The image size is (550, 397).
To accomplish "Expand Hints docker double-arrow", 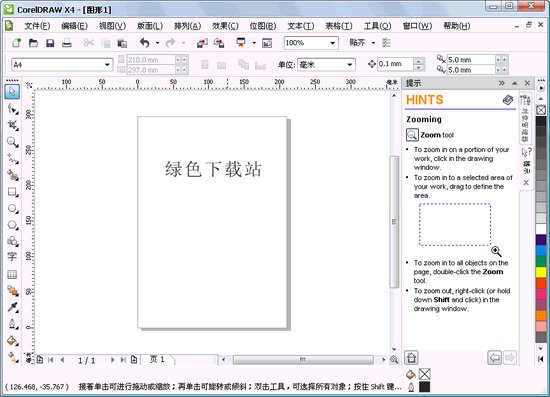I will 502,83.
